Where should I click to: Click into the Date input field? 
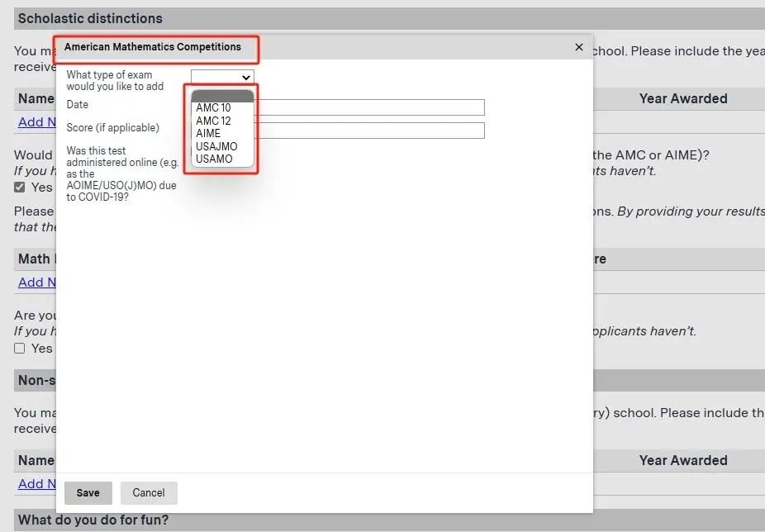[x=370, y=107]
